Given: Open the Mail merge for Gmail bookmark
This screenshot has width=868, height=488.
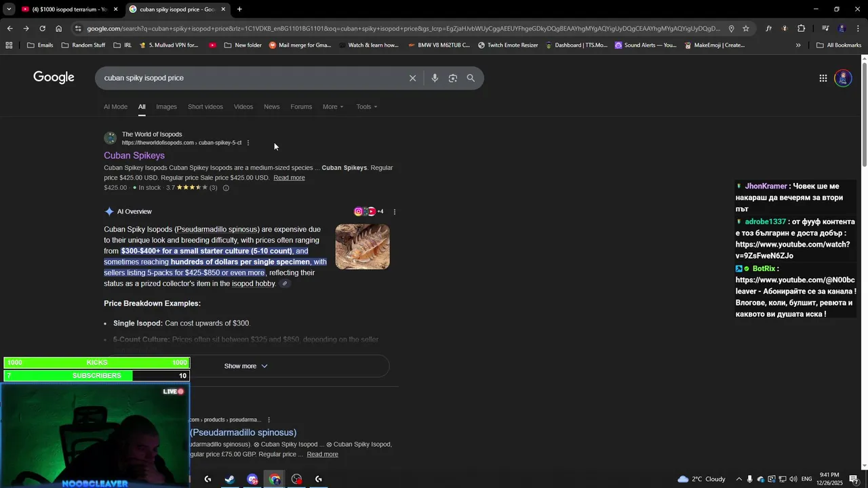Looking at the screenshot, I should 300,45.
